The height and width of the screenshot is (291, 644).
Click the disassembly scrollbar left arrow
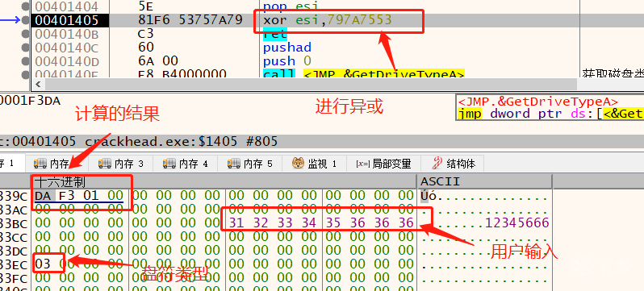39,85
